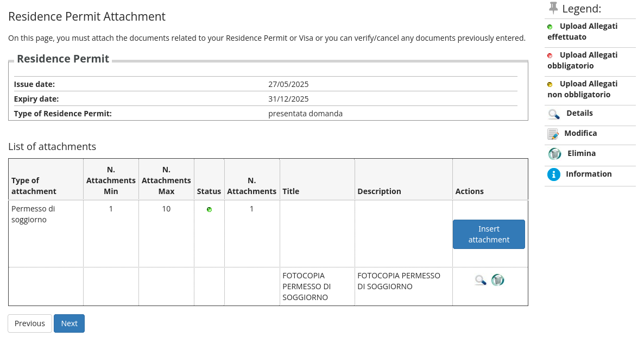Click the Expiry date value 31/12/2025
Screen dimensions: 644x349
(288, 99)
